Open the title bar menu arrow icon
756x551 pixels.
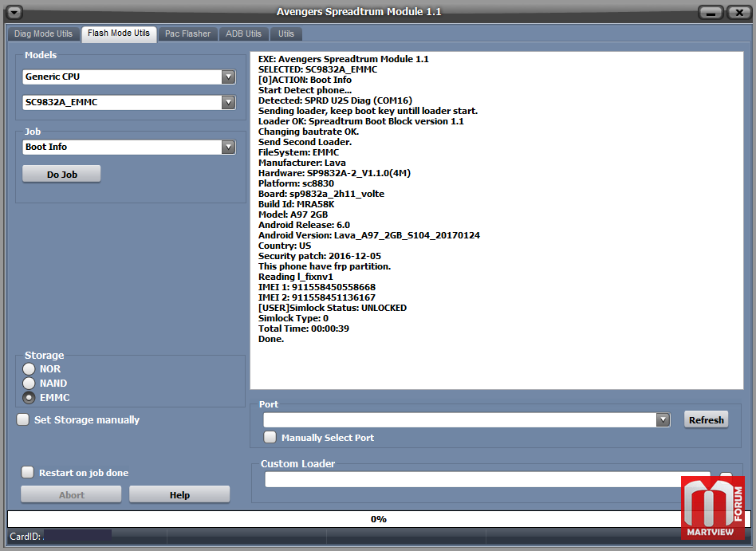pos(14,12)
